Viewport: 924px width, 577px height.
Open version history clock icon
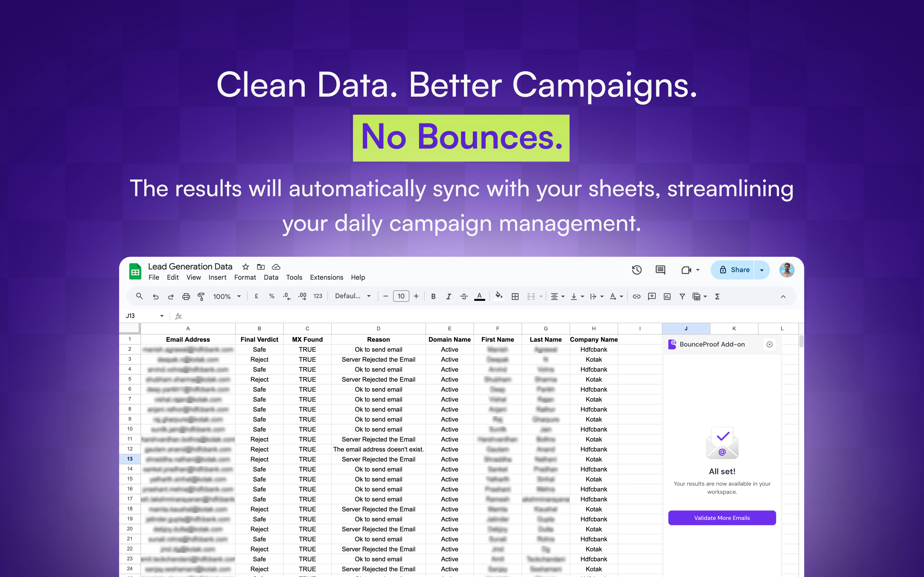[637, 270]
